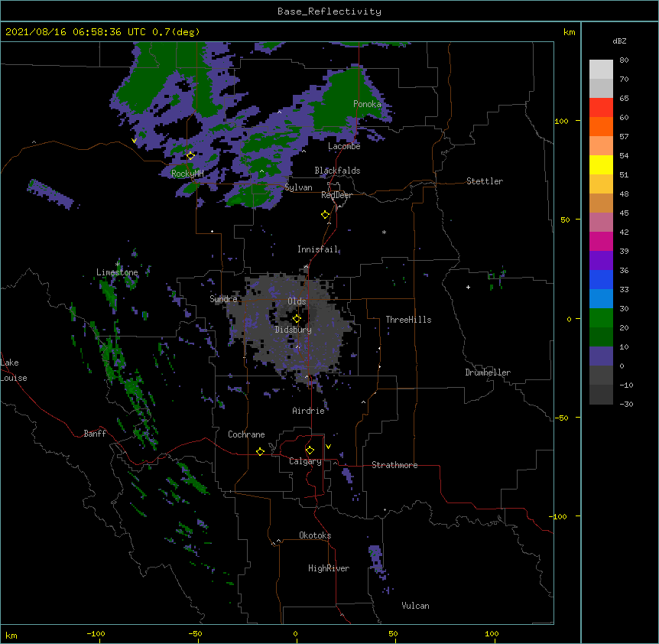Viewport: 659px width, 644px height.
Task: Click the Blackfalds town label
Action: (337, 171)
